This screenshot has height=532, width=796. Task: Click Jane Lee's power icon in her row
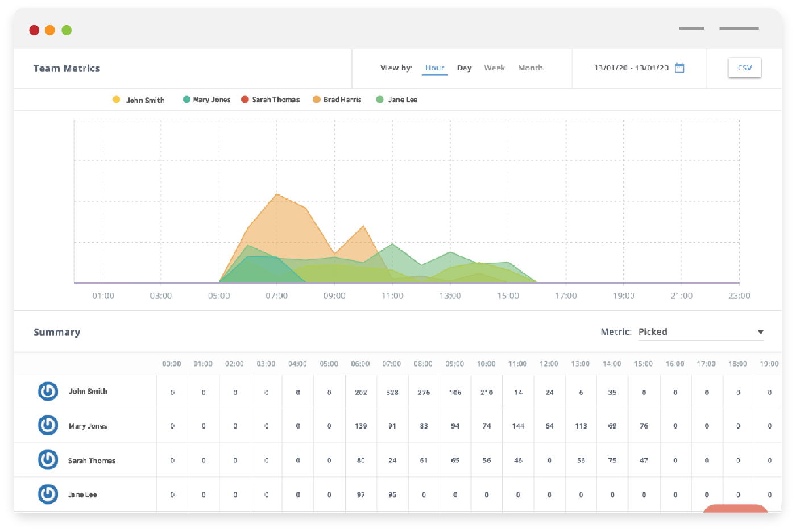point(48,494)
